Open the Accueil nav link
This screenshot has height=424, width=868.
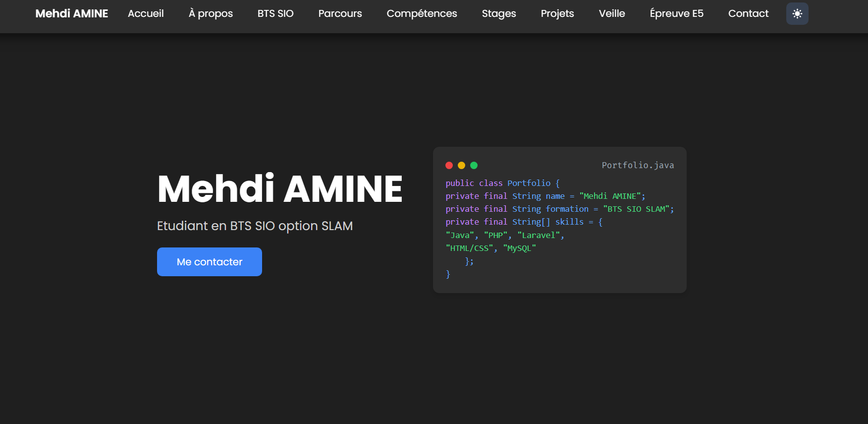point(146,14)
